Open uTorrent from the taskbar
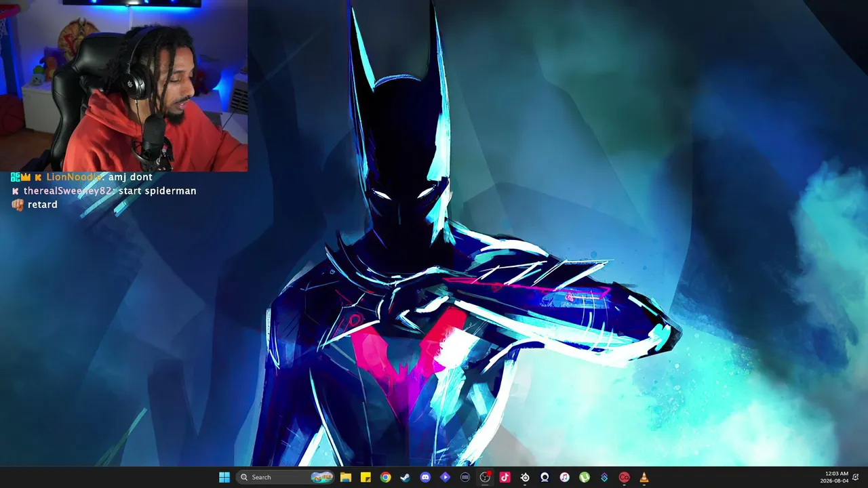This screenshot has height=488, width=868. pos(585,477)
